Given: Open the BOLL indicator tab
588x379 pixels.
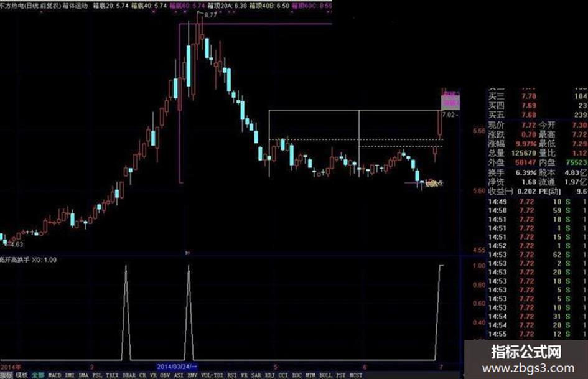Looking at the screenshot, I should click(x=325, y=375).
